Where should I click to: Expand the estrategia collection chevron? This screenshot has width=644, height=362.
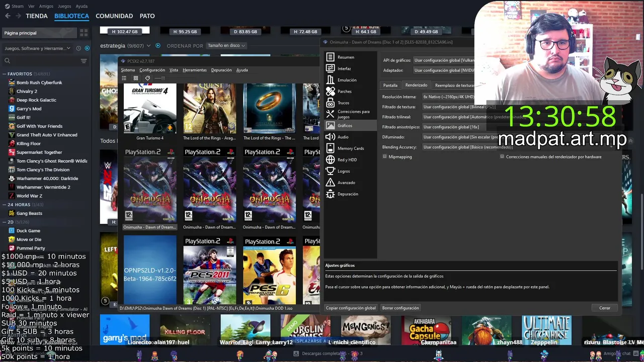148,46
